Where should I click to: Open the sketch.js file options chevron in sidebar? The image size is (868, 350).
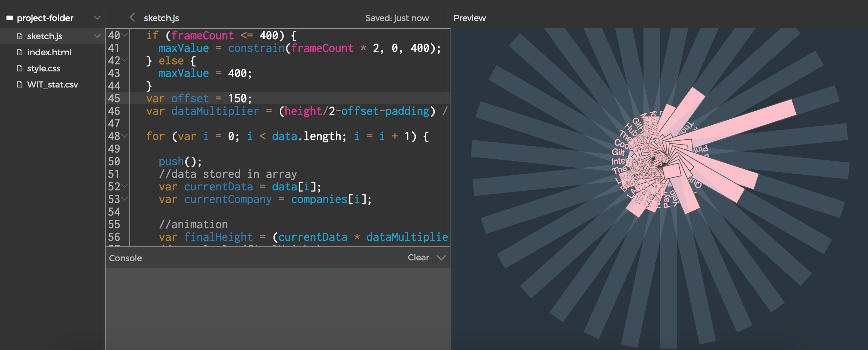97,36
